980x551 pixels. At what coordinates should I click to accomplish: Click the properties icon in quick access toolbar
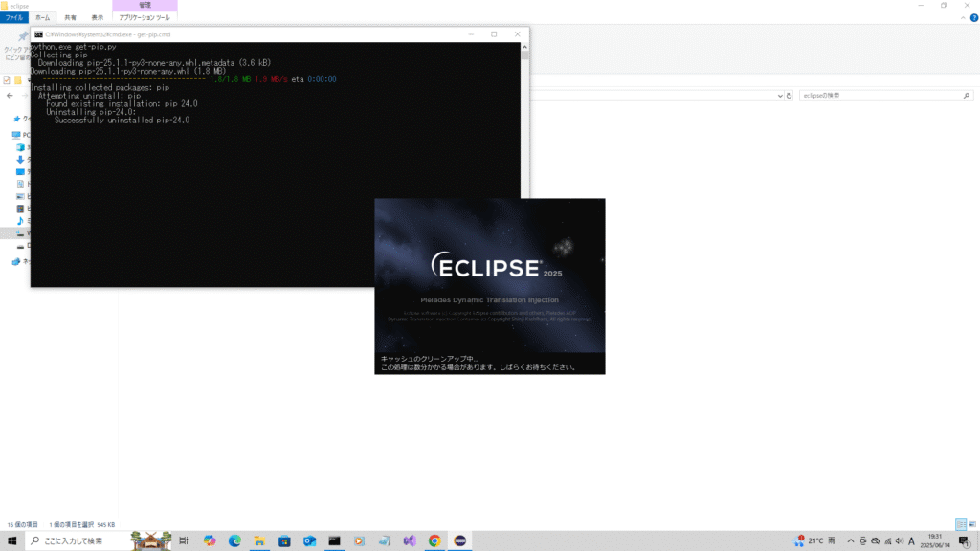click(7, 80)
